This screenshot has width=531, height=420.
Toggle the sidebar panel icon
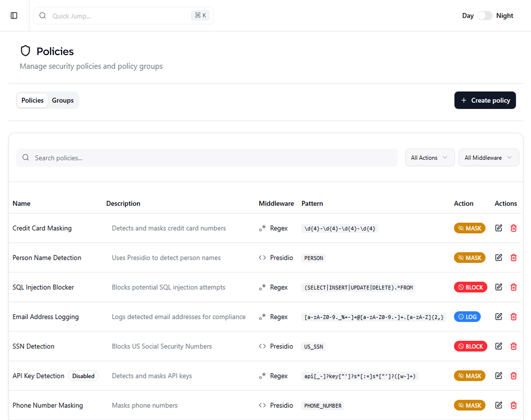click(14, 16)
